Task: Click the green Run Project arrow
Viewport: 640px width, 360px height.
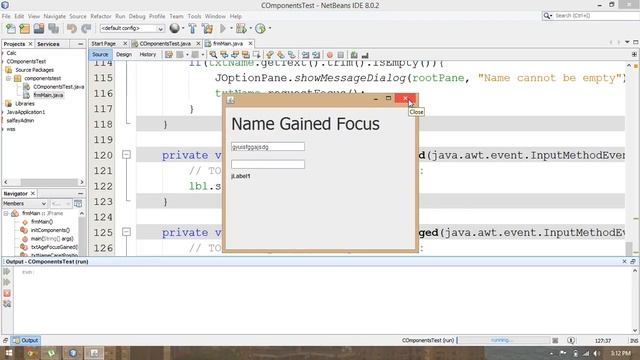Action: [223, 29]
